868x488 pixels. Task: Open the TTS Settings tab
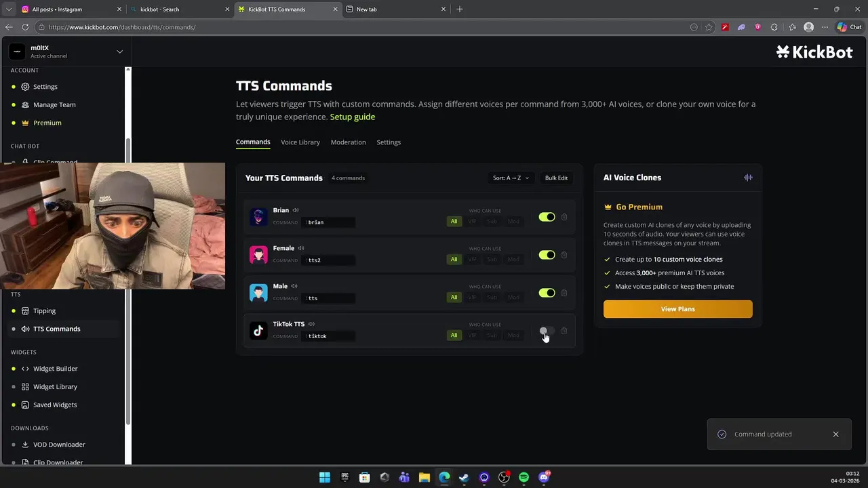(x=389, y=142)
